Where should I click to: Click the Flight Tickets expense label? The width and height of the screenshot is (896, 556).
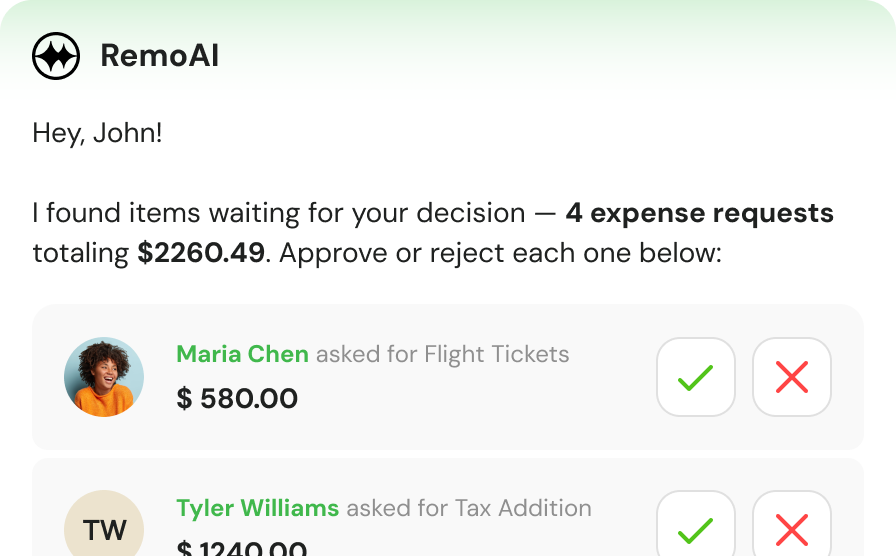click(497, 354)
